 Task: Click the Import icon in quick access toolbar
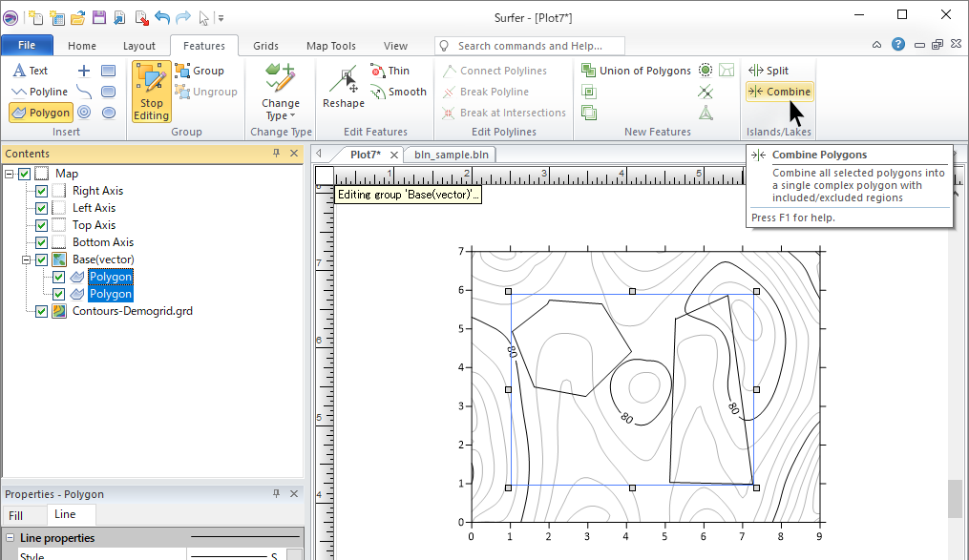[120, 18]
